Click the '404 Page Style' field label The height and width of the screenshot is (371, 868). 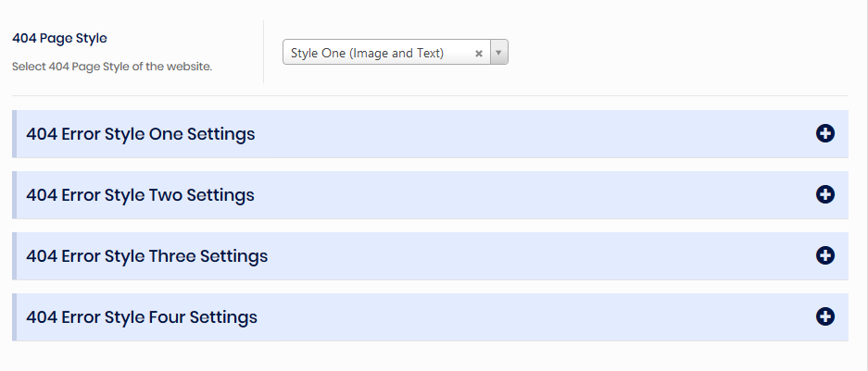(59, 39)
